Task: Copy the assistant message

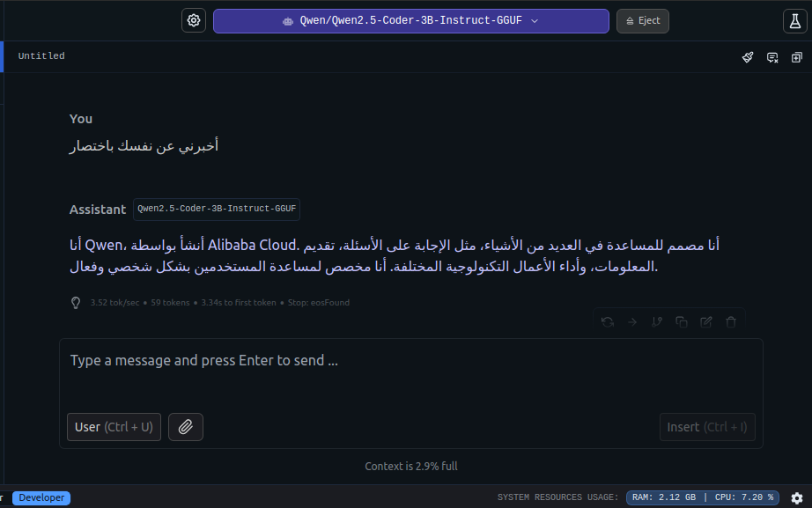Action: click(x=682, y=322)
